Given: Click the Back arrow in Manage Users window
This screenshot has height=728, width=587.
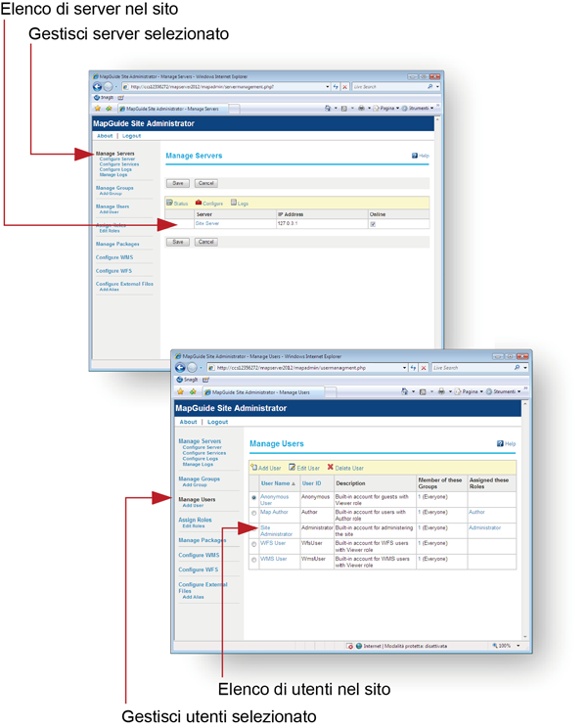Looking at the screenshot, I should coord(180,368).
